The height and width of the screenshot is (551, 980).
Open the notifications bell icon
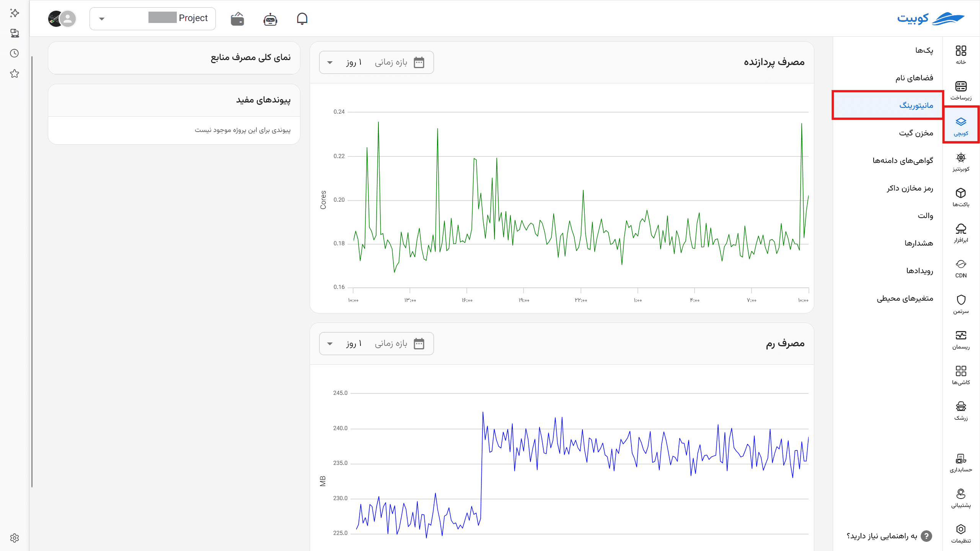tap(302, 18)
